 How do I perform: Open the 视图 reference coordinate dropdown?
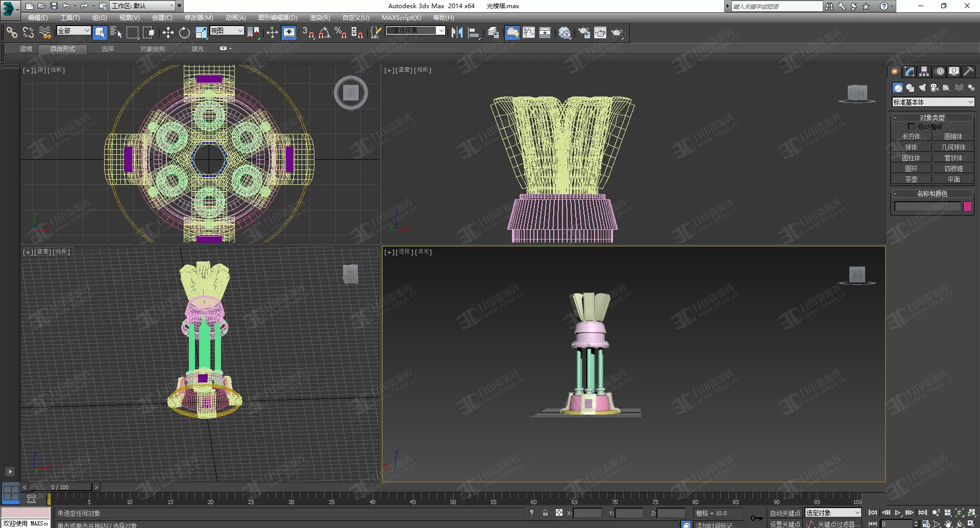click(x=227, y=31)
